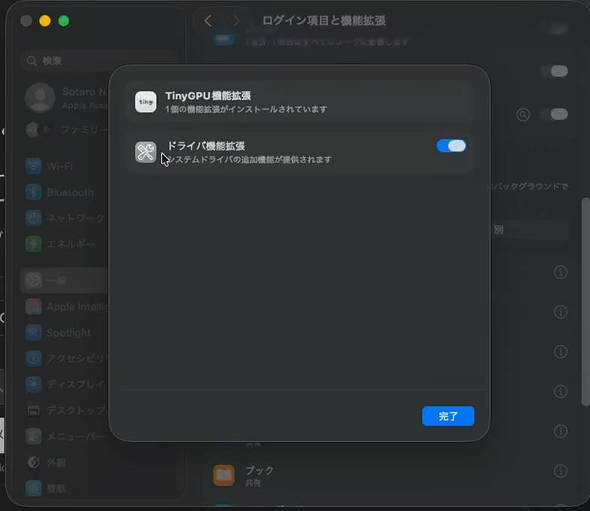This screenshot has height=511, width=590.
Task: Open info button on the ブック row
Action: pos(560,471)
